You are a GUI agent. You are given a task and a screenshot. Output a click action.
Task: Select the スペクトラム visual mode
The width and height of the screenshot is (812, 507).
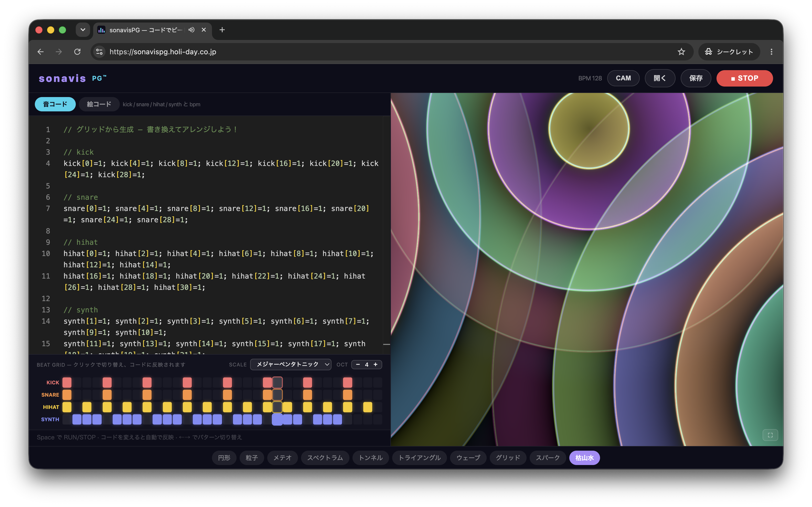coord(325,458)
